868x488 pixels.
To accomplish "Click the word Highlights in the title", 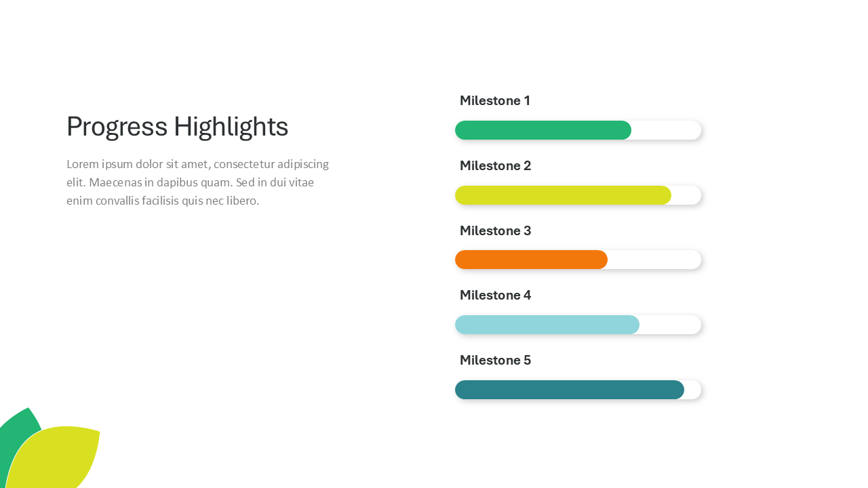I will (x=231, y=127).
